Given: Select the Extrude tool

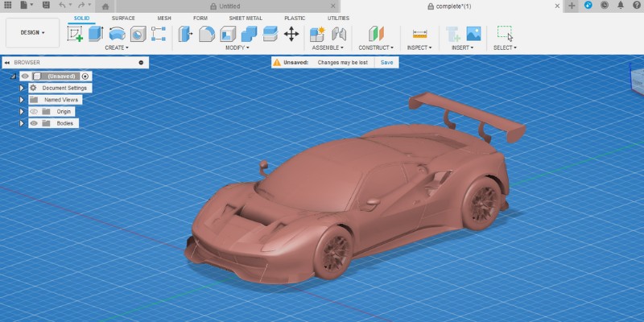Looking at the screenshot, I should click(96, 34).
